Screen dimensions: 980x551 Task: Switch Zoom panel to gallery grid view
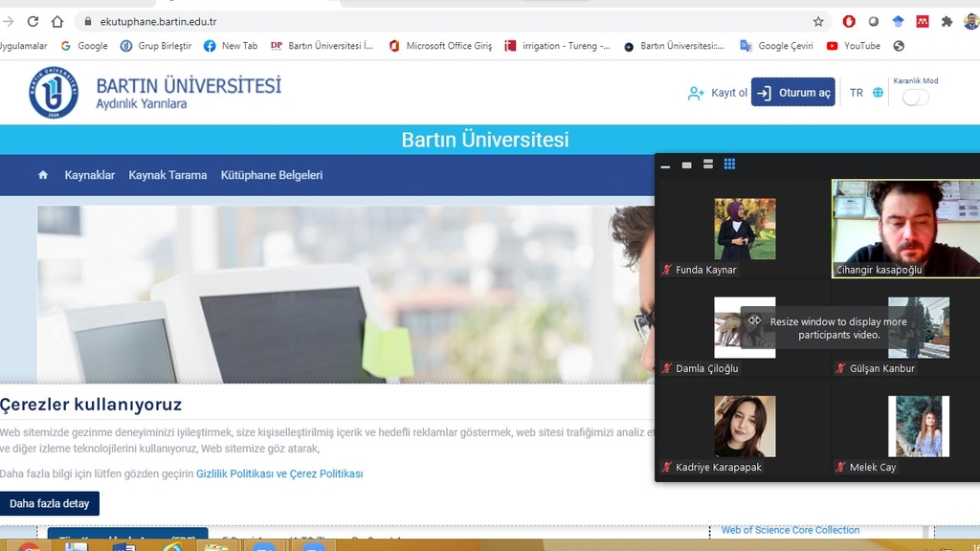click(729, 165)
